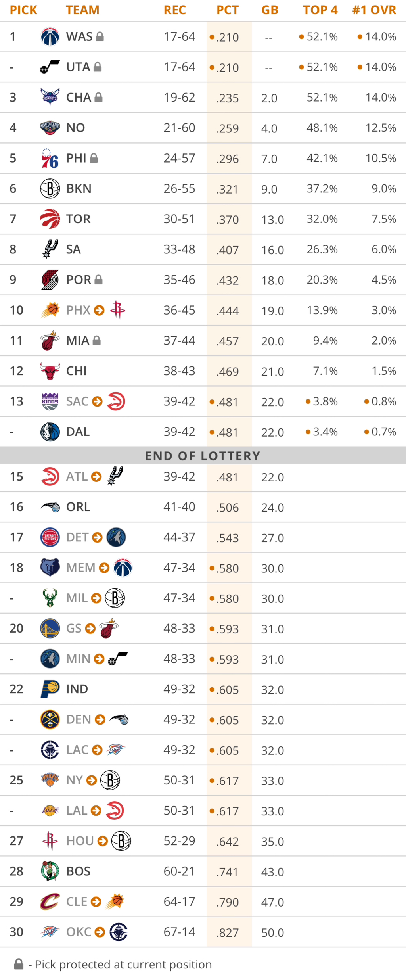The height and width of the screenshot is (980, 406).
Task: Select the Toronto Raptors logo
Action: 50,219
